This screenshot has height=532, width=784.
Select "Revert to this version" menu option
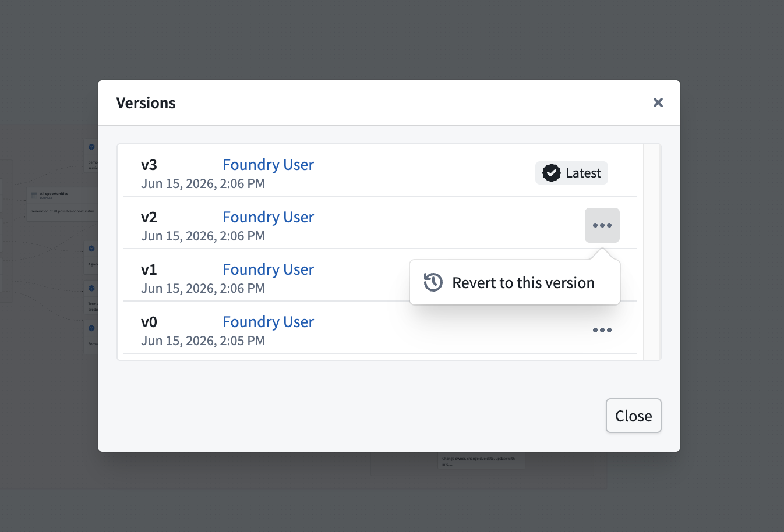(x=515, y=282)
